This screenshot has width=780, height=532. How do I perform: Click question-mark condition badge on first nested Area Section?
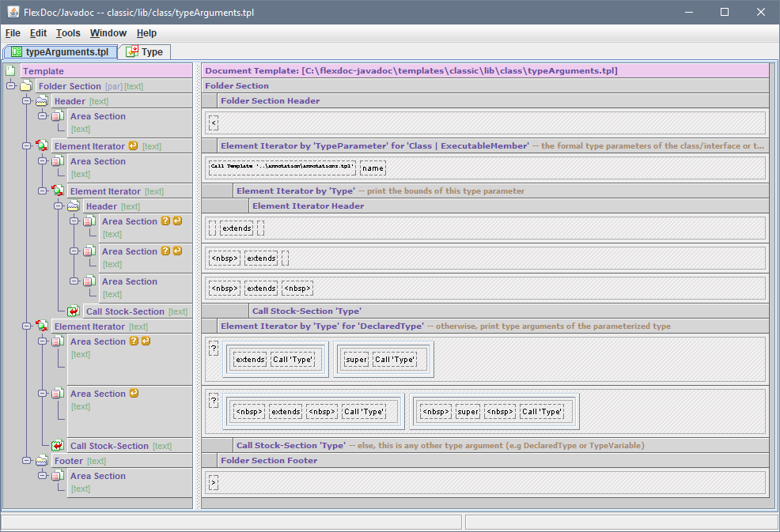coord(165,221)
